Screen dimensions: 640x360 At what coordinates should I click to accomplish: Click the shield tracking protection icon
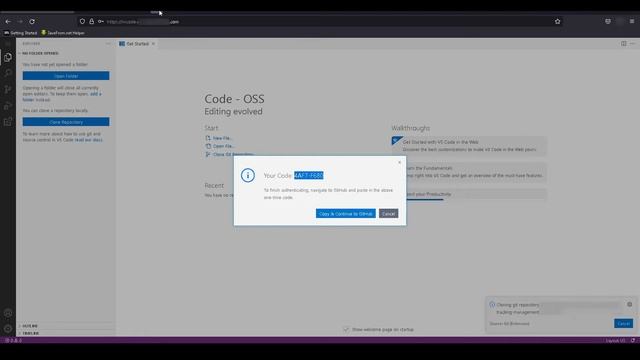[82, 22]
